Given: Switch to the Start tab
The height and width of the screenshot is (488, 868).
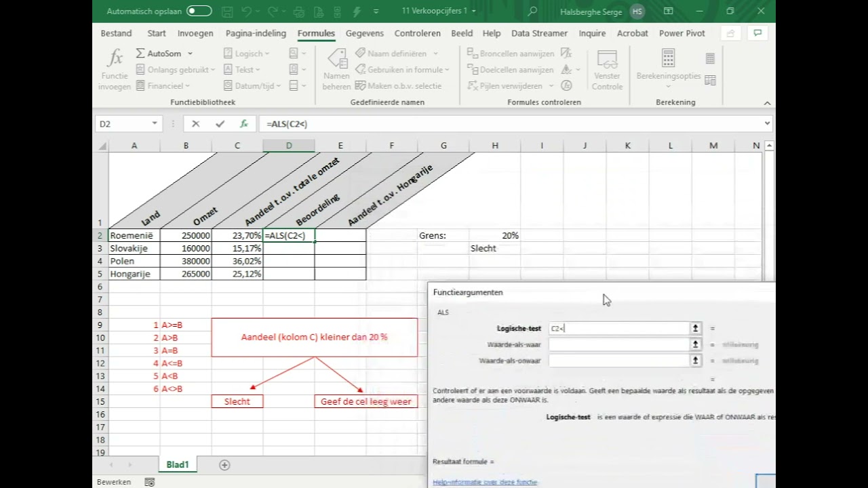Looking at the screenshot, I should (x=157, y=33).
